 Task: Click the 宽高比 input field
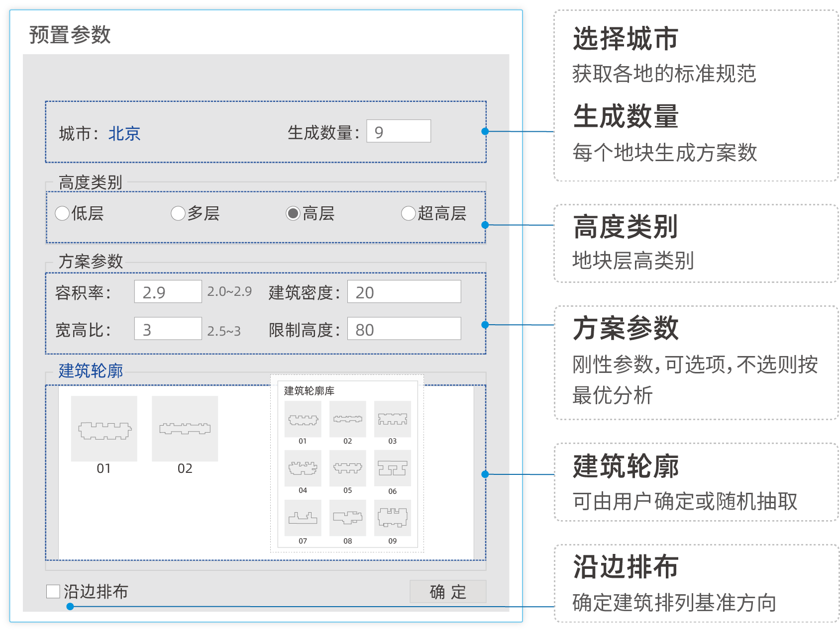[168, 329]
